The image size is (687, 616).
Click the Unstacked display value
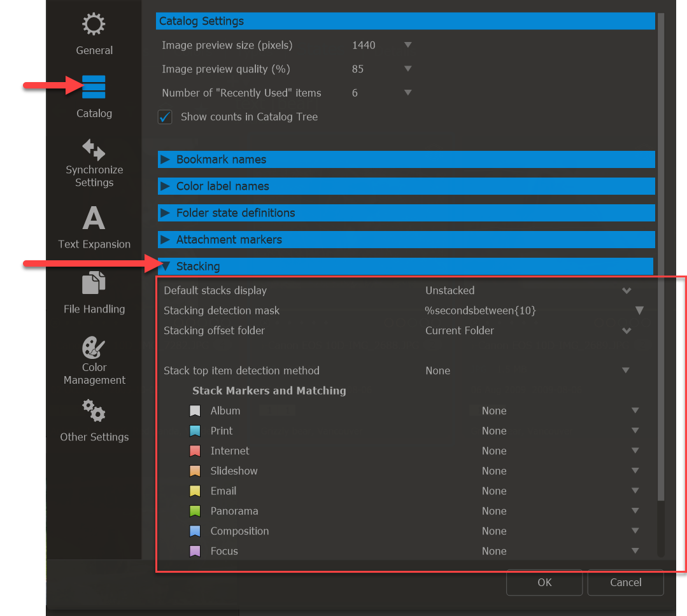[x=450, y=290]
